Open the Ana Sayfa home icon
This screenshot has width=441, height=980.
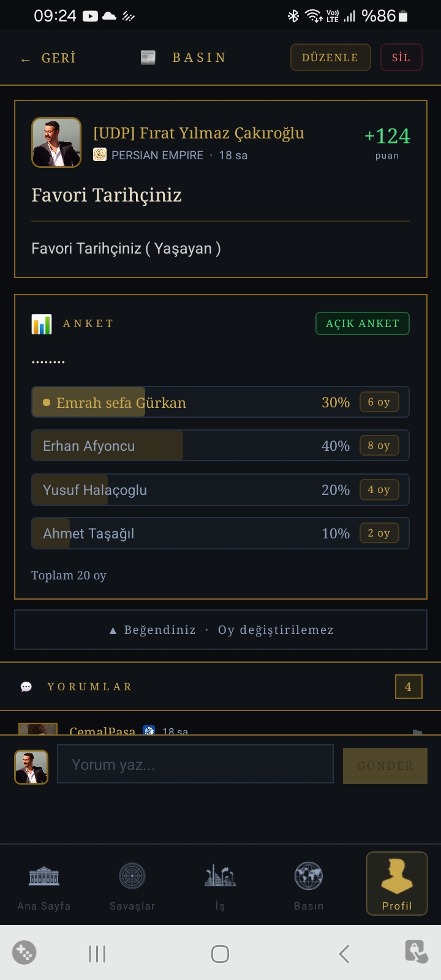pos(44,876)
